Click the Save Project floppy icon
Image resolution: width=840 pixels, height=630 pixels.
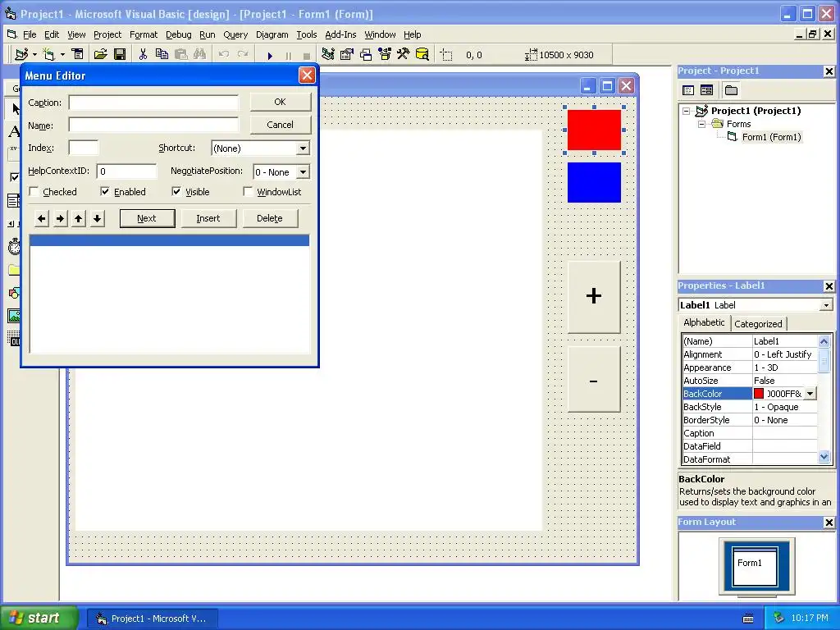(120, 55)
